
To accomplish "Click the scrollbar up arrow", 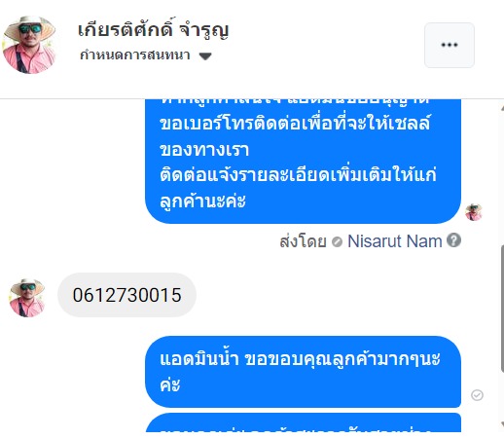I will [x=502, y=108].
